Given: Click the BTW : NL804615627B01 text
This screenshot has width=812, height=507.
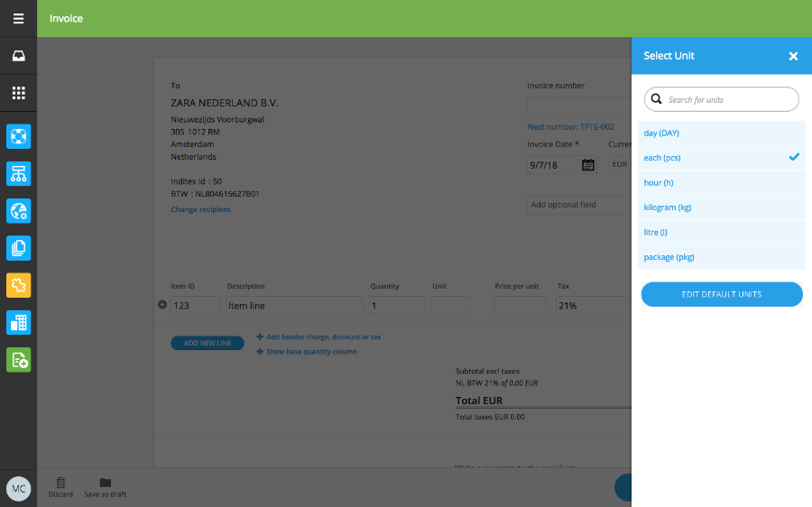Looking at the screenshot, I should coord(215,194).
